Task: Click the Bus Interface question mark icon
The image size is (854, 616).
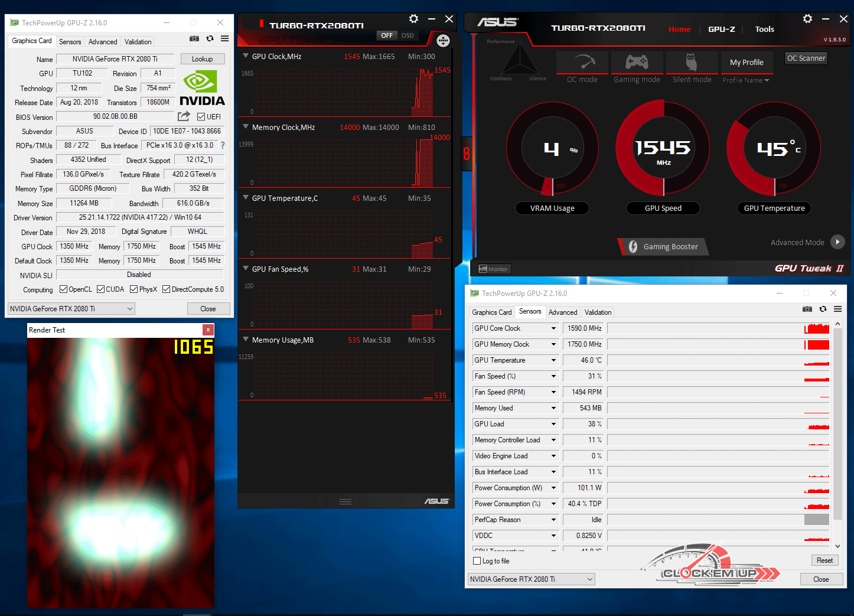Action: [223, 145]
